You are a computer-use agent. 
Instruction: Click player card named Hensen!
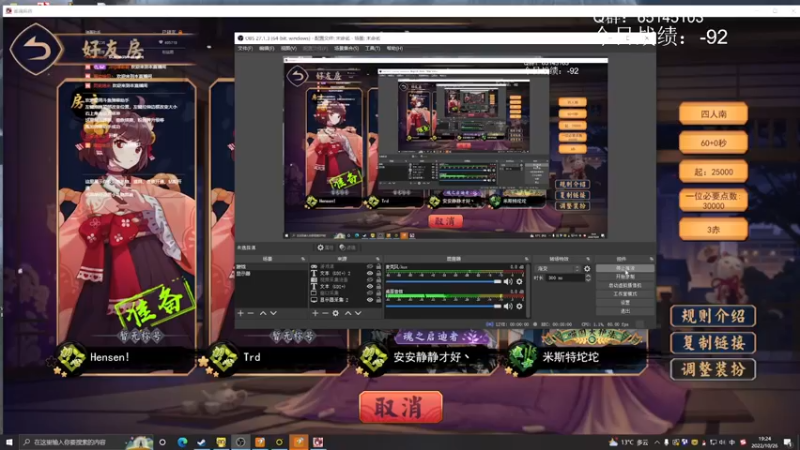[126, 227]
